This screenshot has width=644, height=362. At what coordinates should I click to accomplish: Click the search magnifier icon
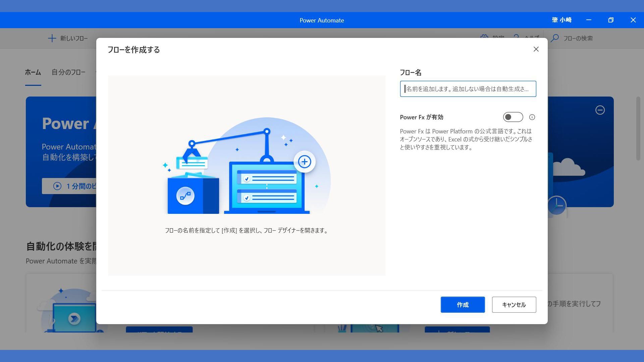pos(555,38)
